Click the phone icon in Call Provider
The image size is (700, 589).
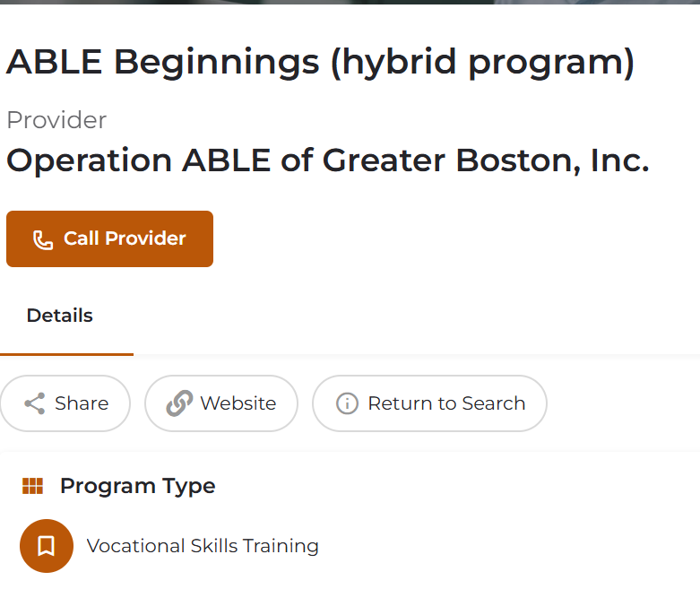[43, 239]
